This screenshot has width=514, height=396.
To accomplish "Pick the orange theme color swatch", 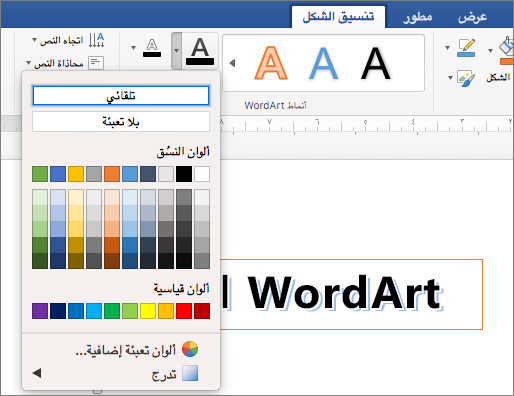I will [112, 174].
